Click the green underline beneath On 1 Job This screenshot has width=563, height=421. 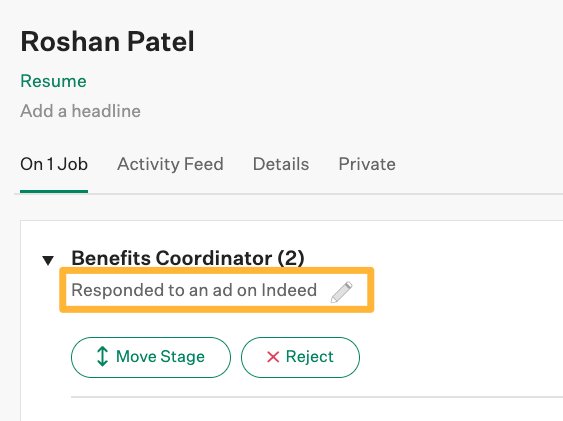coord(54,191)
